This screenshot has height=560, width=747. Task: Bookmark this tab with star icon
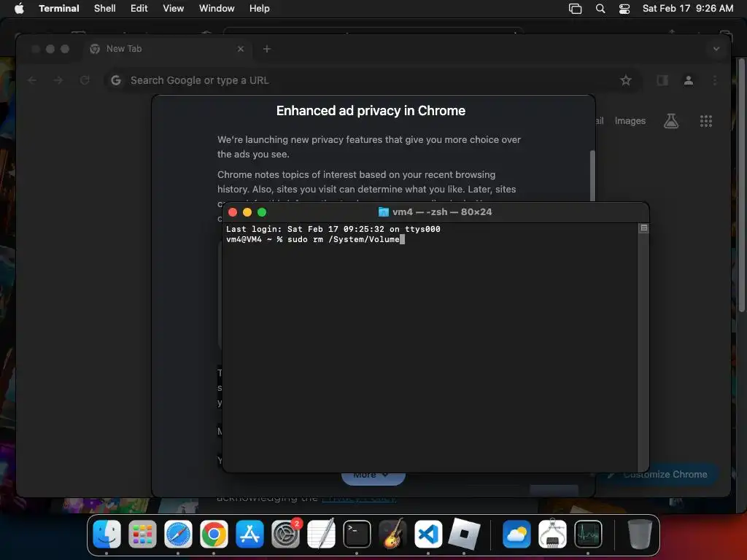625,80
